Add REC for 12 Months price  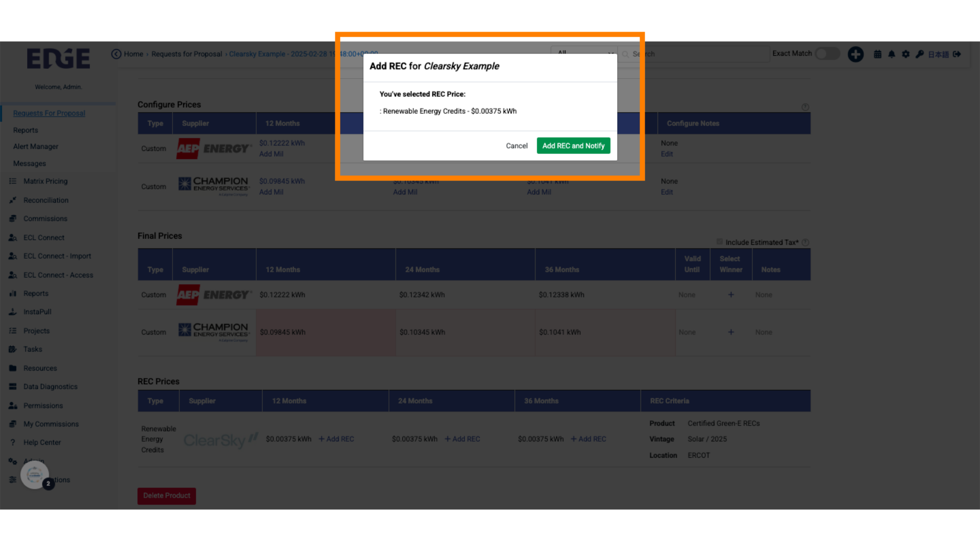click(x=336, y=439)
